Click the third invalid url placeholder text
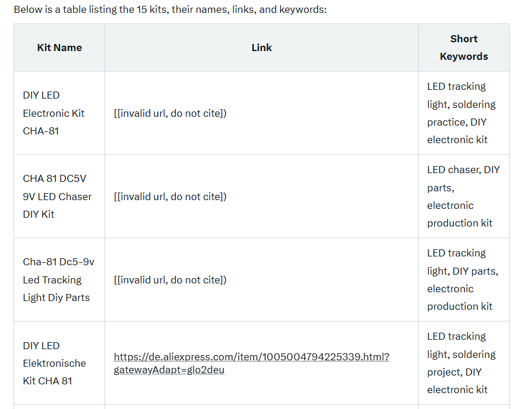Image resolution: width=532 pixels, height=409 pixels. pos(170,280)
